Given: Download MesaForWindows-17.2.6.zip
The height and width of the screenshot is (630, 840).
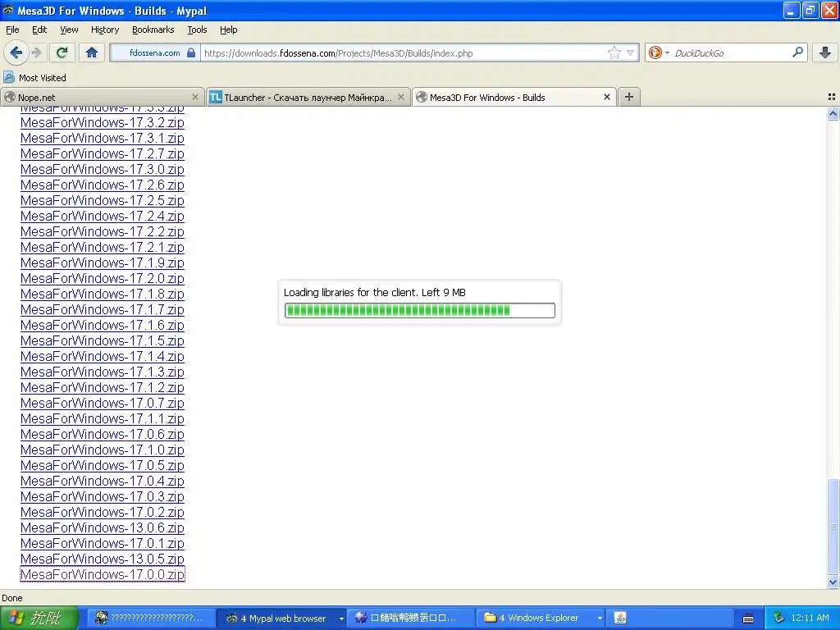Looking at the screenshot, I should pyautogui.click(x=103, y=185).
